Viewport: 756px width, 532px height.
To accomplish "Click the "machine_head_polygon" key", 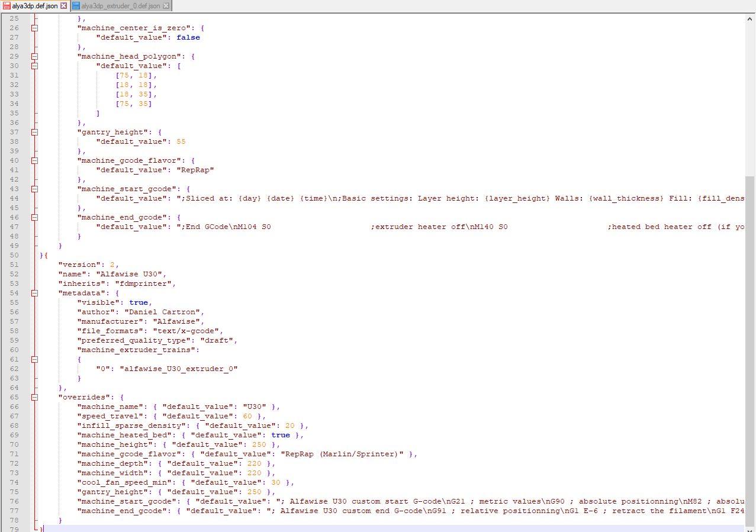I will [129, 56].
